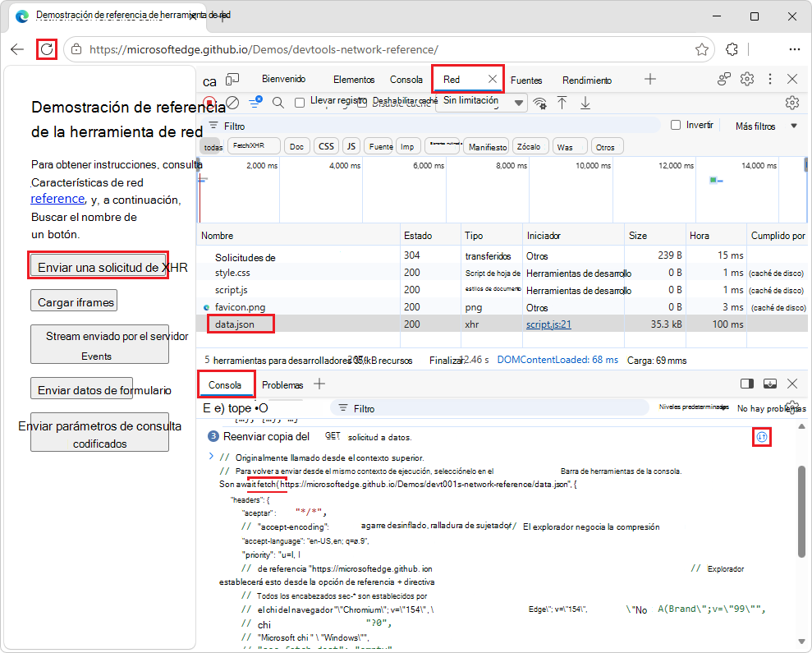Clear the network log
This screenshot has width=812, height=653.
coord(232,103)
